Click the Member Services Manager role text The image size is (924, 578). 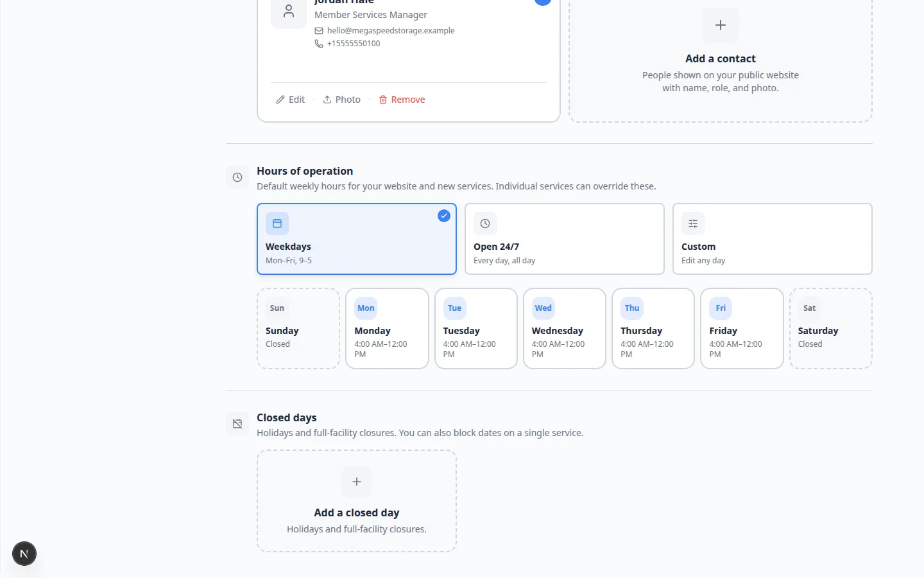point(371,15)
